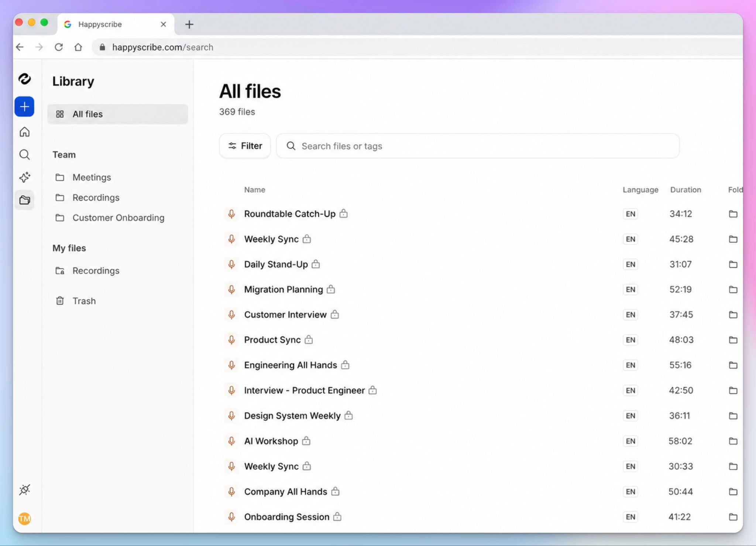The image size is (756, 546).
Task: Select the Library folders sidebar icon
Action: pos(25,200)
